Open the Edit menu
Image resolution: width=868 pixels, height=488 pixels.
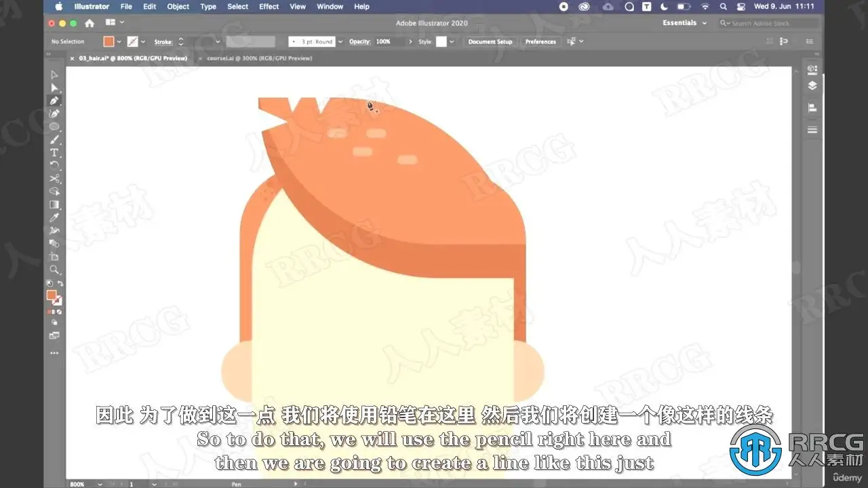pyautogui.click(x=150, y=7)
